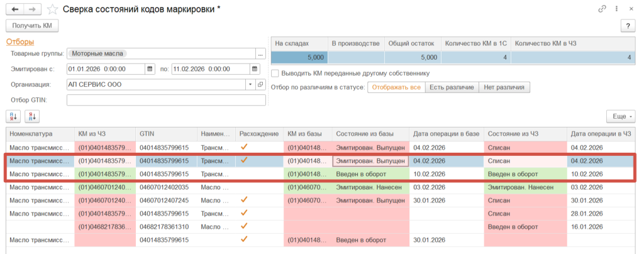Select the Нет различия status filter
The width and height of the screenshot is (644, 254).
[x=503, y=87]
